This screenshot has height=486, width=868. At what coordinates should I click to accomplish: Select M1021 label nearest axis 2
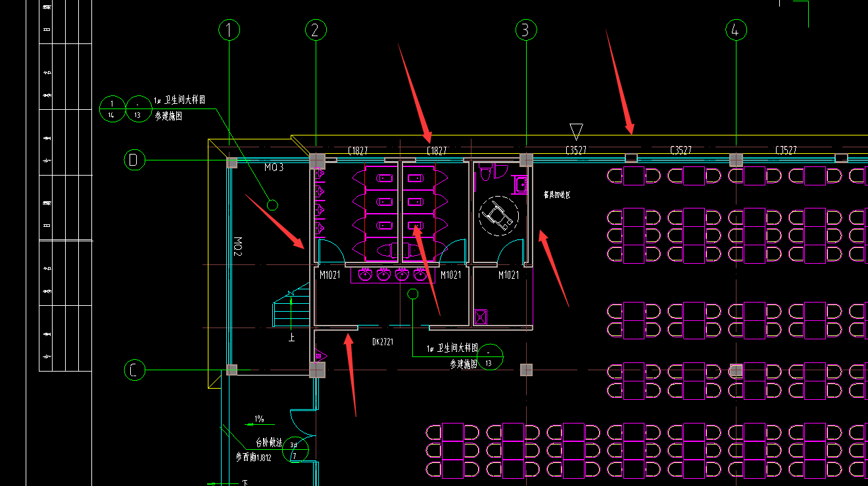click(330, 275)
